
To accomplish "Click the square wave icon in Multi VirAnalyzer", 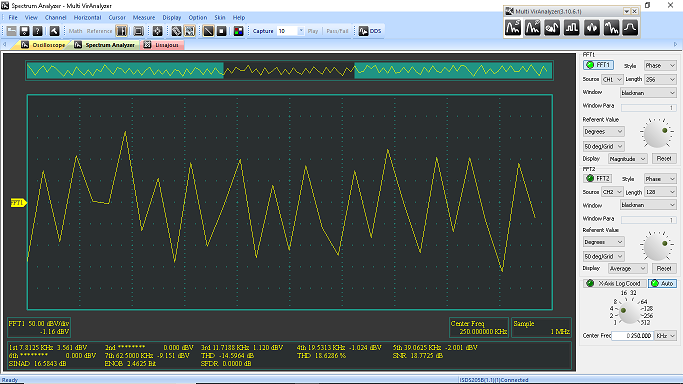I will (571, 28).
